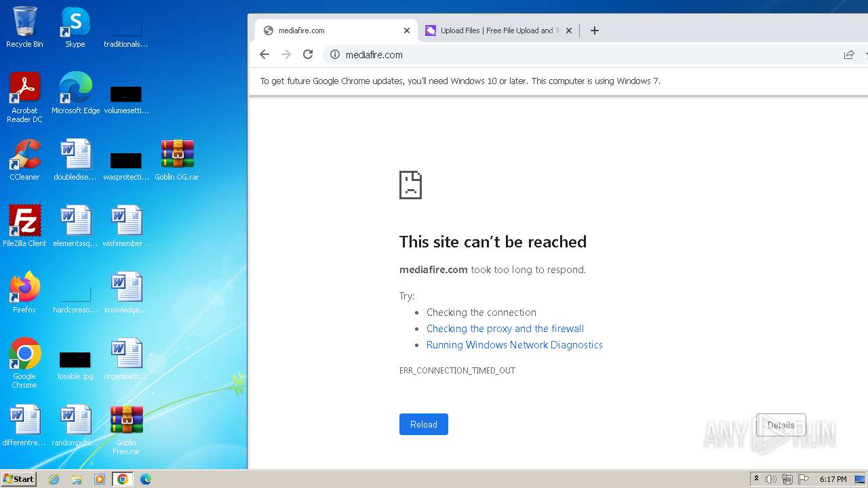Open the Action Center flag icon

click(x=804, y=479)
